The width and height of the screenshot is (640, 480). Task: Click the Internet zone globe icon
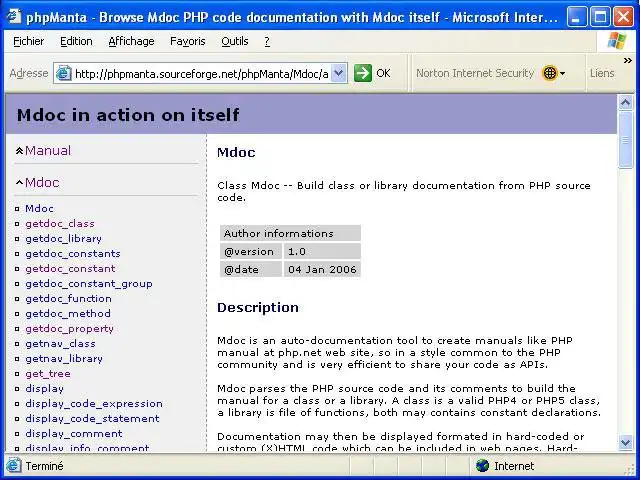click(482, 466)
